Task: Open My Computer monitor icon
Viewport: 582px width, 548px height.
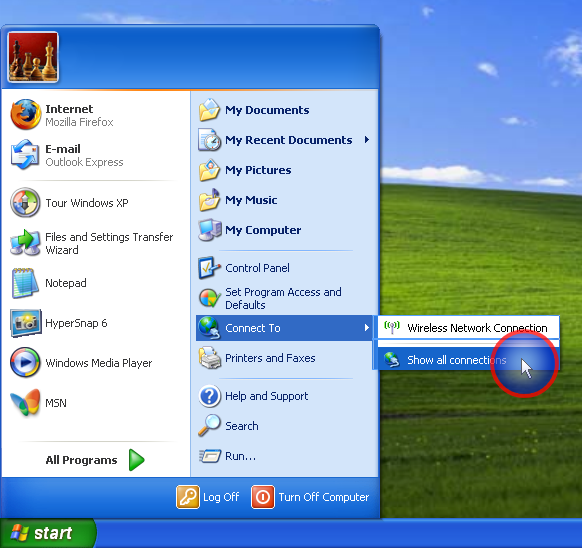Action: tap(210, 230)
